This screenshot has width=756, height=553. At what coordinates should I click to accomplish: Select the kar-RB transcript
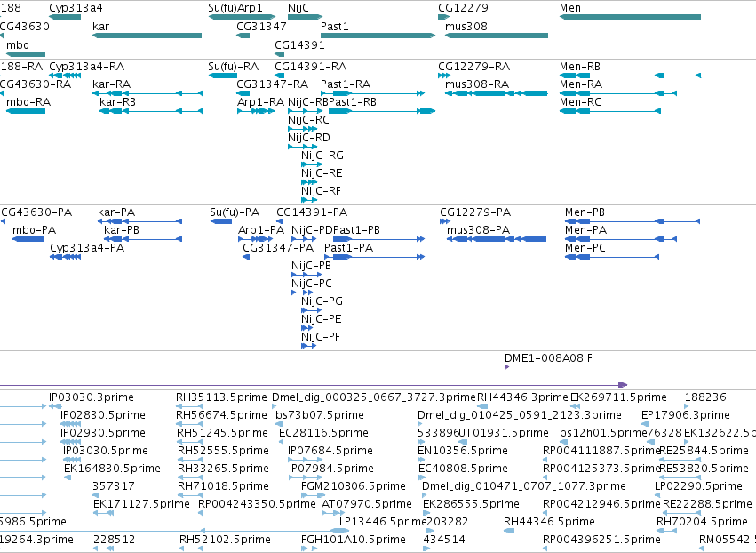[151, 111]
